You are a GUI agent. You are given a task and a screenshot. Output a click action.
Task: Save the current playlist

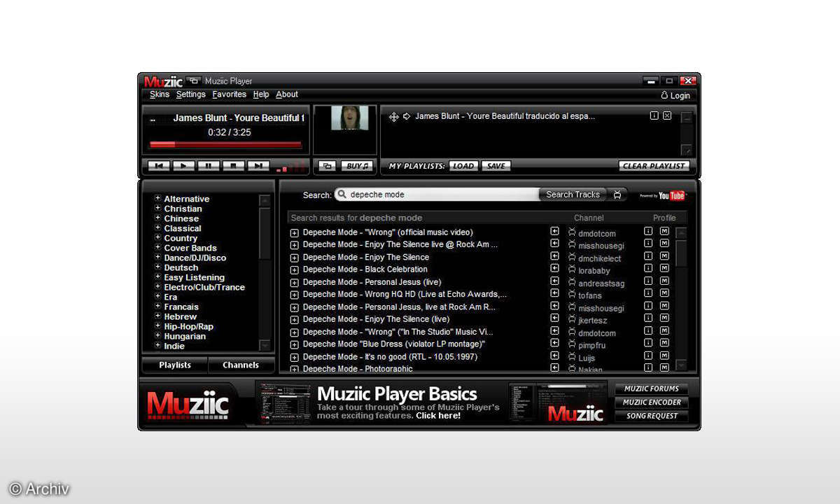[x=496, y=166]
